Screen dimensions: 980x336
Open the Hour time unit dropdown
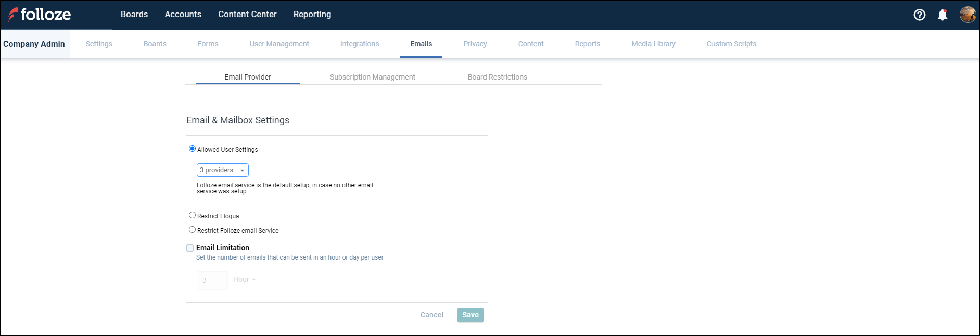point(244,280)
